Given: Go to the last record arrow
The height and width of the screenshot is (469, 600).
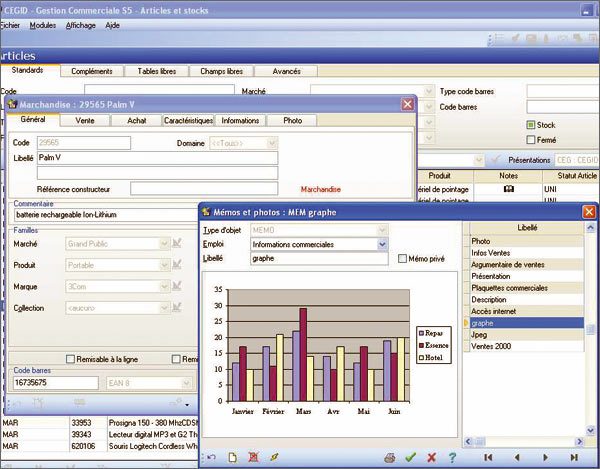Looking at the screenshot, I should (x=573, y=457).
